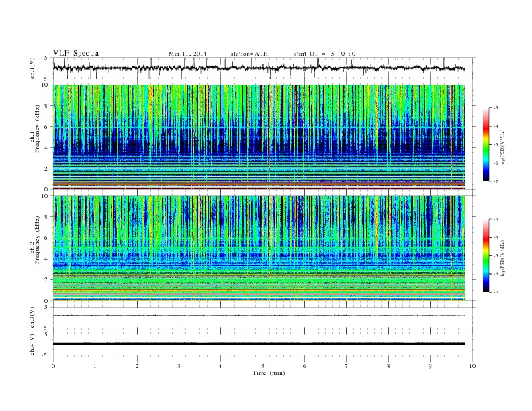
Task: Click the ch.2 spectrogram color bar
Action: (x=486, y=255)
